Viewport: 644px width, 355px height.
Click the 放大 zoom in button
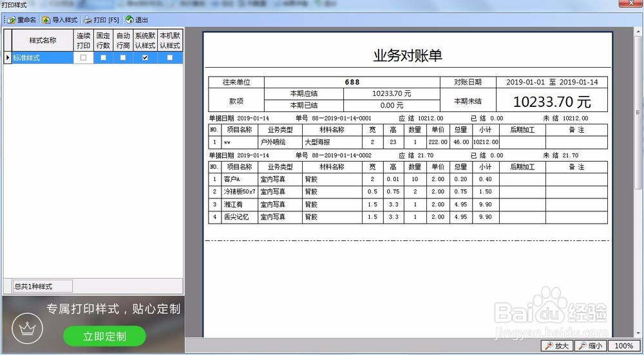click(557, 346)
